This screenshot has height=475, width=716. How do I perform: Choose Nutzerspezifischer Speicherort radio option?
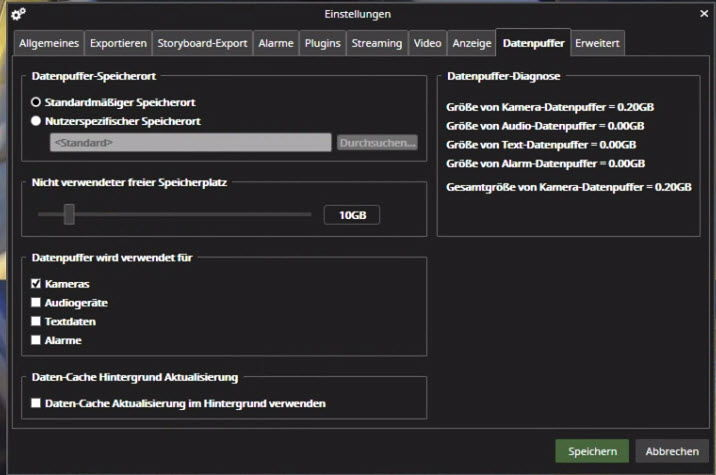pyautogui.click(x=37, y=121)
